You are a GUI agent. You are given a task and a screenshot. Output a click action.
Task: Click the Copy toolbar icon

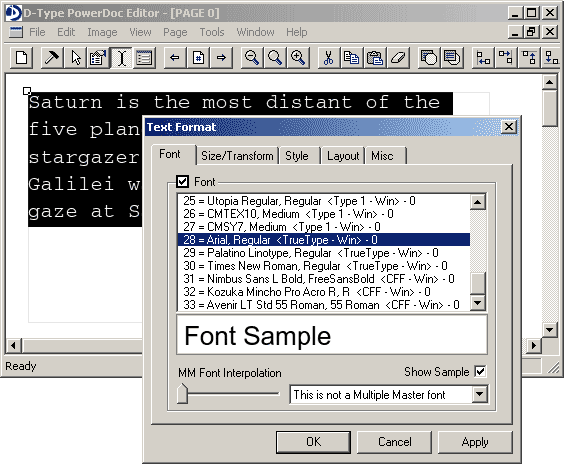click(351, 58)
